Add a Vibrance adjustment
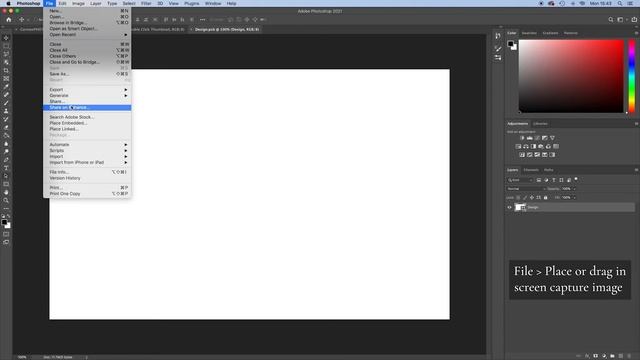Image resolution: width=640 pixels, height=360 pixels. click(552, 138)
